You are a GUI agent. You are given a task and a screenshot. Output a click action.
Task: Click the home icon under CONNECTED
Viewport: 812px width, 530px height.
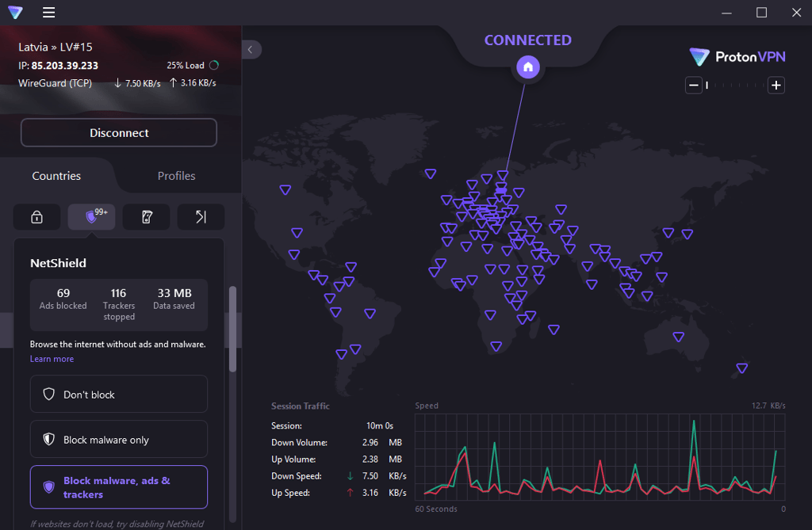click(527, 67)
